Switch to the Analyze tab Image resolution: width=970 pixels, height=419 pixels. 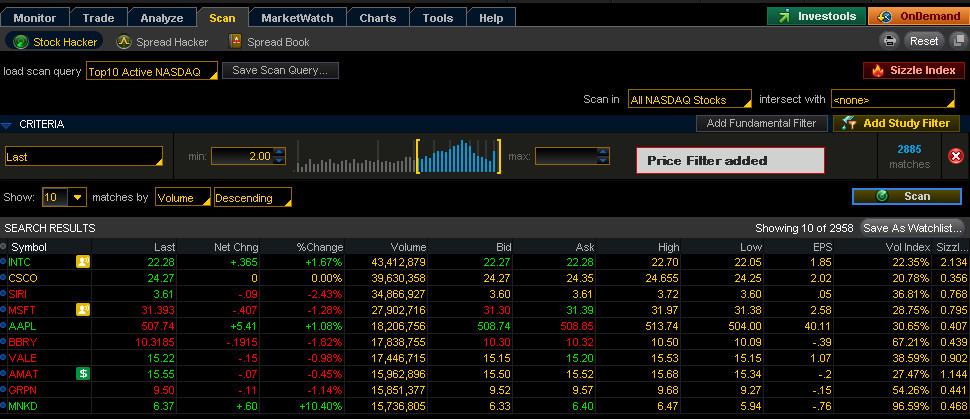pyautogui.click(x=162, y=18)
